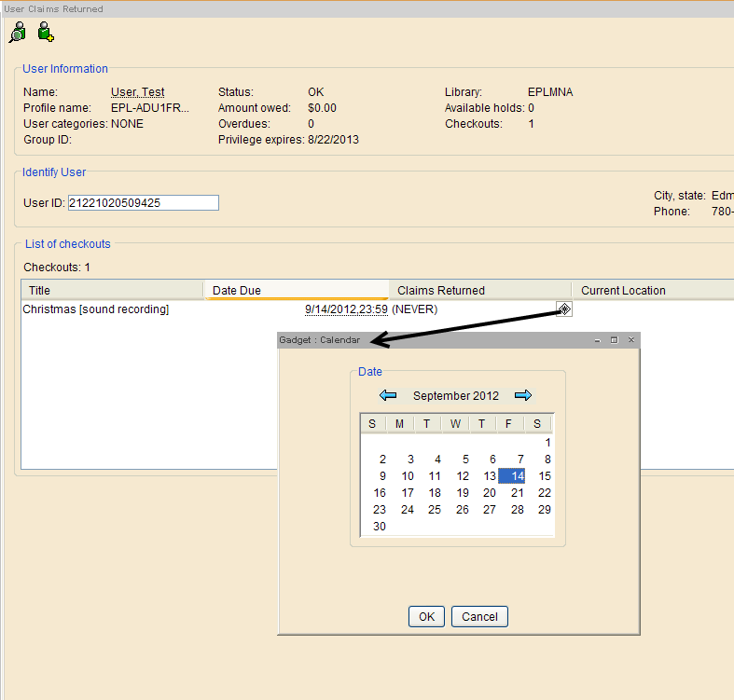734x700 pixels.
Task: Click the $0.00 amount owed value
Action: pyautogui.click(x=322, y=108)
